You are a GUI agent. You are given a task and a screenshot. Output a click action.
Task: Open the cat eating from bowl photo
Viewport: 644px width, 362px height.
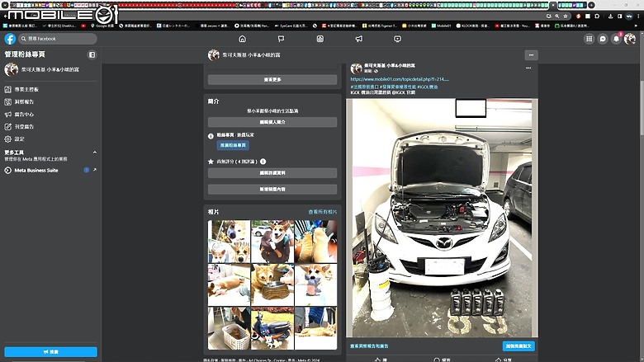tap(272, 285)
